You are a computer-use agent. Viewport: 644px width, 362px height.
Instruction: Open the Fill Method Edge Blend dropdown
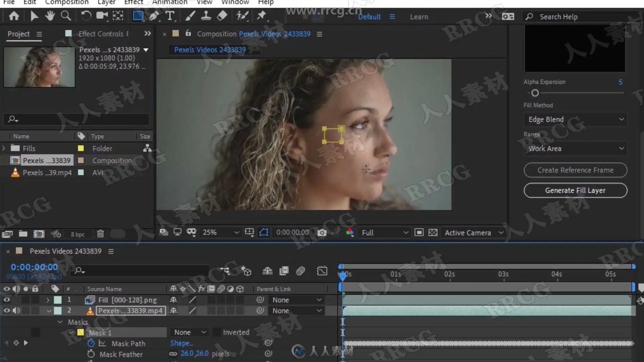[x=575, y=119]
